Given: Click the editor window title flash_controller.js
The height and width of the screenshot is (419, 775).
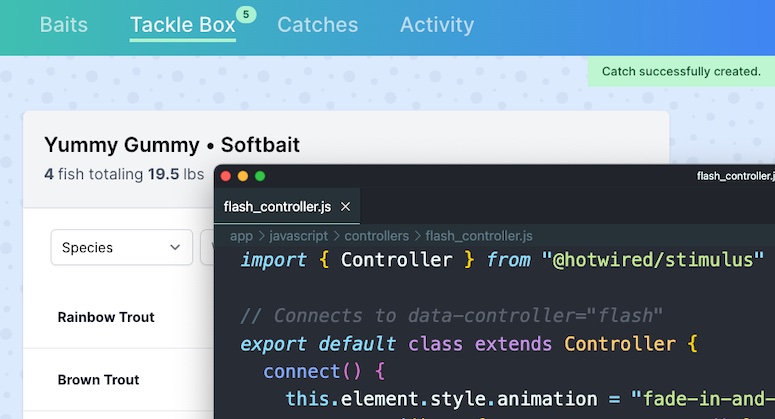Looking at the screenshot, I should pyautogui.click(x=735, y=176).
